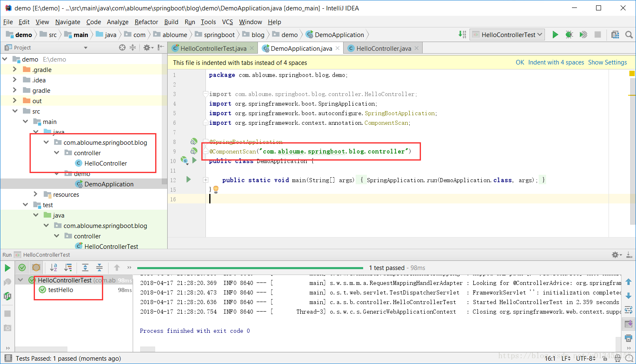Click run gutter icon next to main method
The image size is (636, 364).
(188, 180)
